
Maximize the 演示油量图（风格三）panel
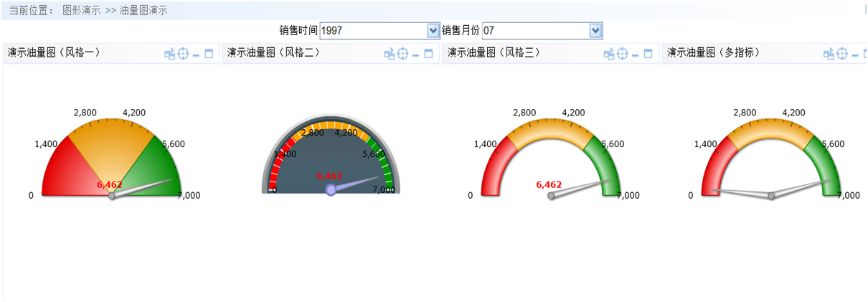coord(648,54)
